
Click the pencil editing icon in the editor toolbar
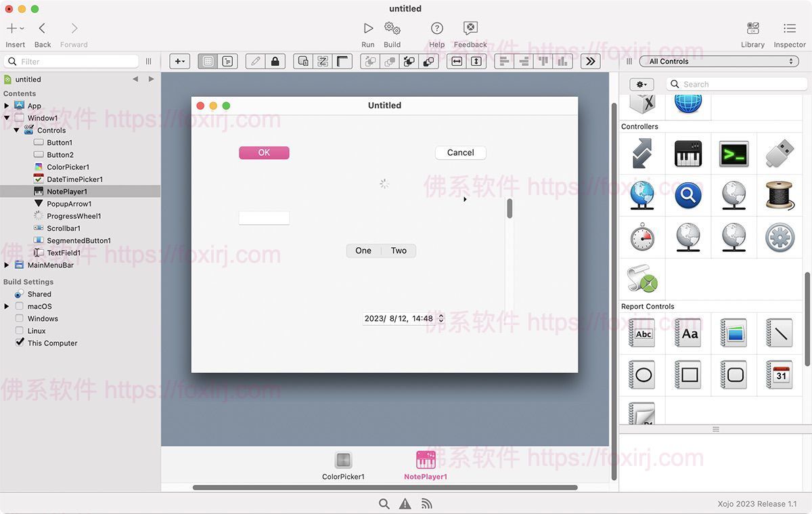[254, 60]
